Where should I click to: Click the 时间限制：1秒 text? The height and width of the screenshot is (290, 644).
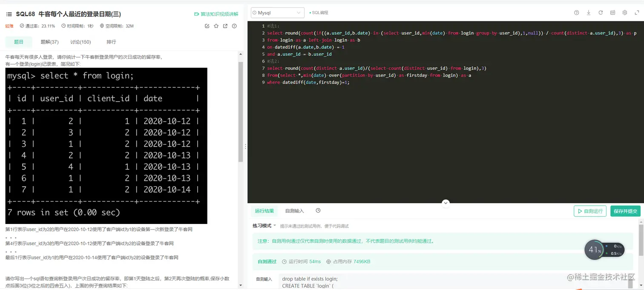78,26
